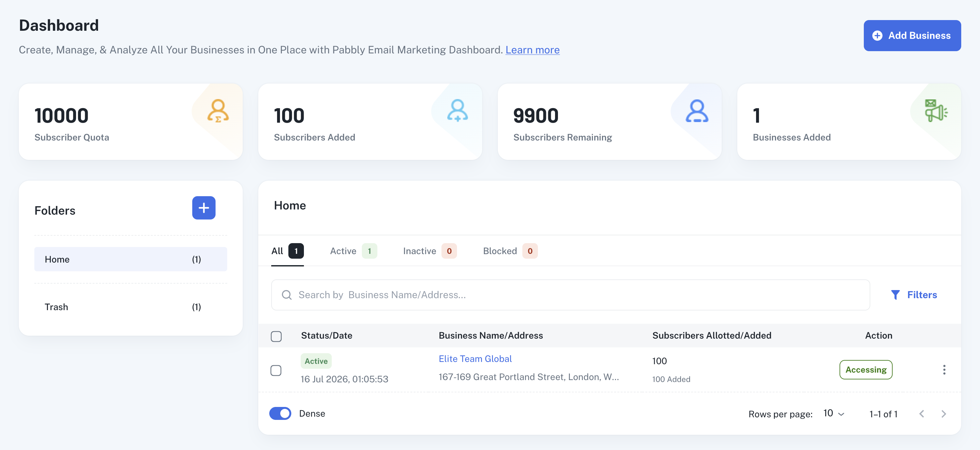Switch to the Blocked tab

point(510,251)
